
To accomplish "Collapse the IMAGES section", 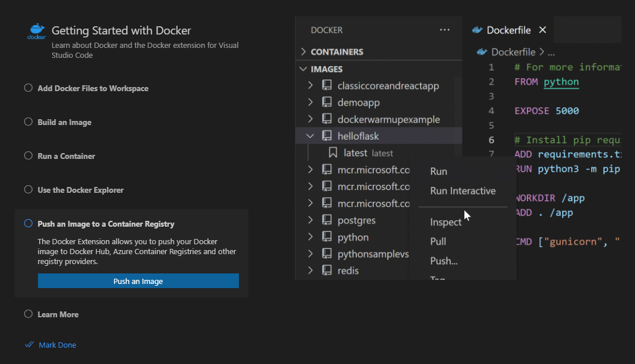I will point(303,69).
